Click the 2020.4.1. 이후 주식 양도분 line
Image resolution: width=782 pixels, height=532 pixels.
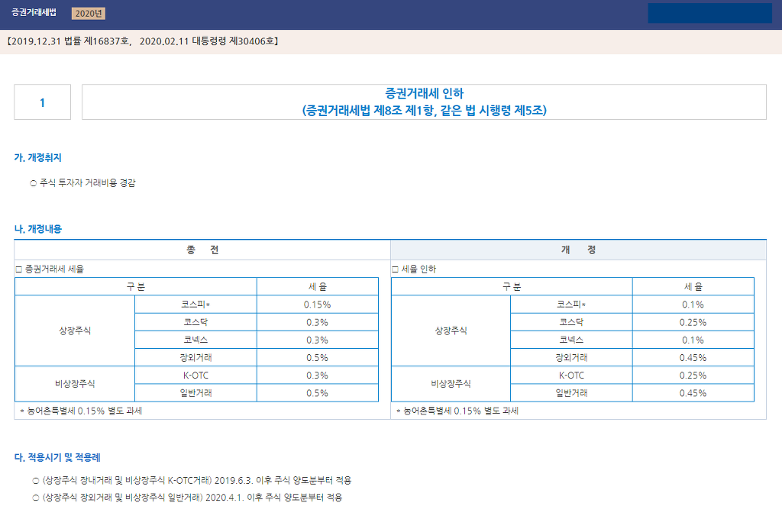(x=188, y=498)
